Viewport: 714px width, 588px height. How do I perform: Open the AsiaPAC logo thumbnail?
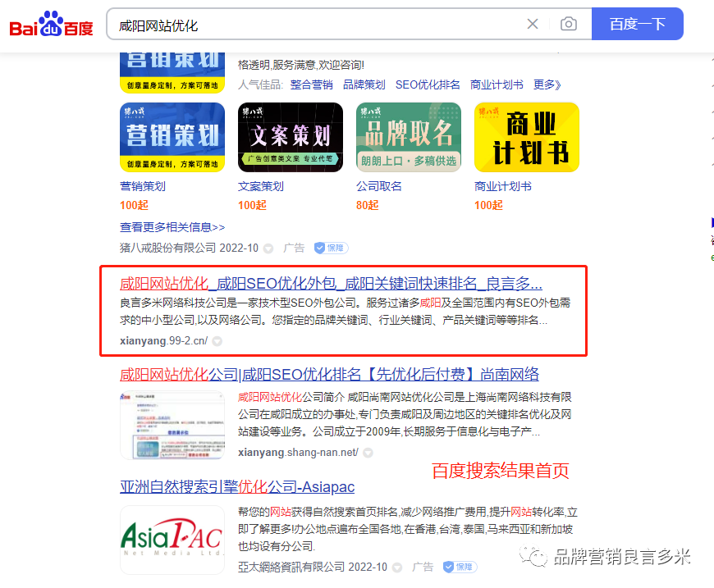[x=172, y=540]
